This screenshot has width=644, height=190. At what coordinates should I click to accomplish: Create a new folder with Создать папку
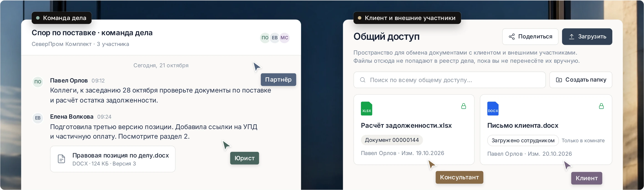click(x=581, y=80)
